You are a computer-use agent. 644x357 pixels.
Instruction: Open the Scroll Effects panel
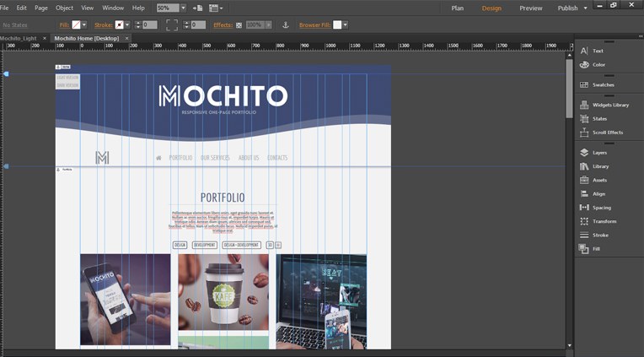pyautogui.click(x=607, y=133)
